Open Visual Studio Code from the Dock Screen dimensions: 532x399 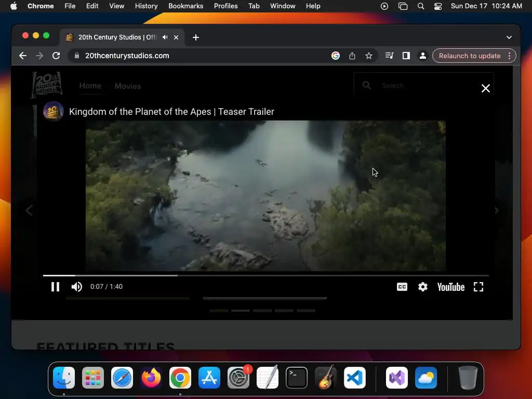355,378
